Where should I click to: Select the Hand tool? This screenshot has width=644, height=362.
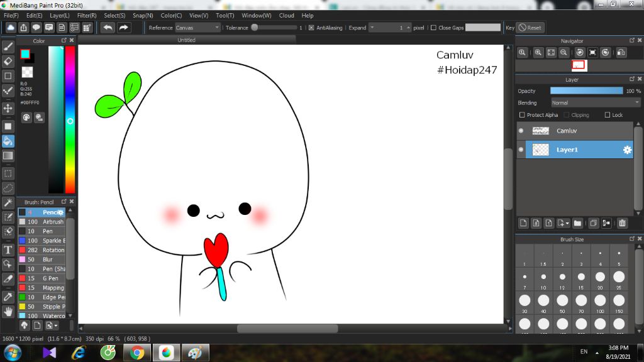coord(8,312)
